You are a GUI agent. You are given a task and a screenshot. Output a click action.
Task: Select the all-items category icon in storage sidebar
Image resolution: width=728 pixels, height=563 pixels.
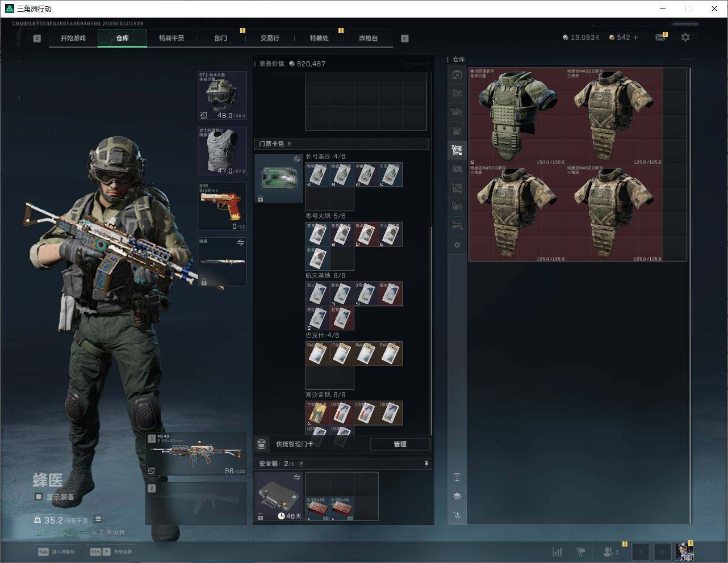(457, 75)
